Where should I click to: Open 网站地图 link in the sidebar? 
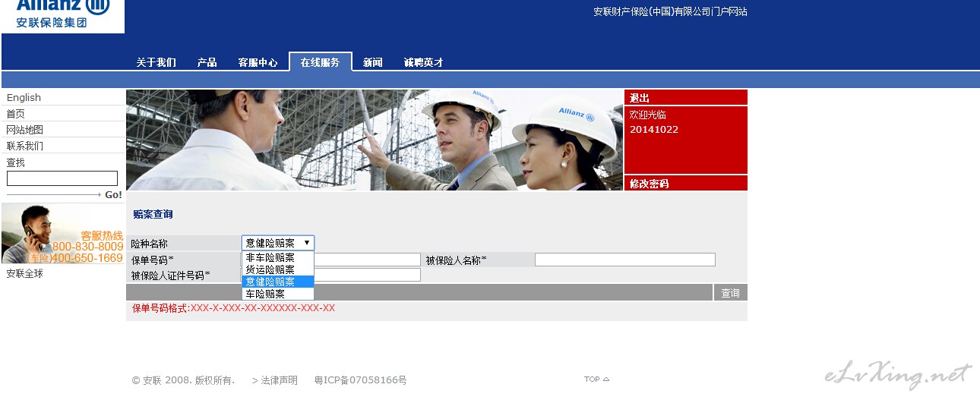tap(25, 130)
